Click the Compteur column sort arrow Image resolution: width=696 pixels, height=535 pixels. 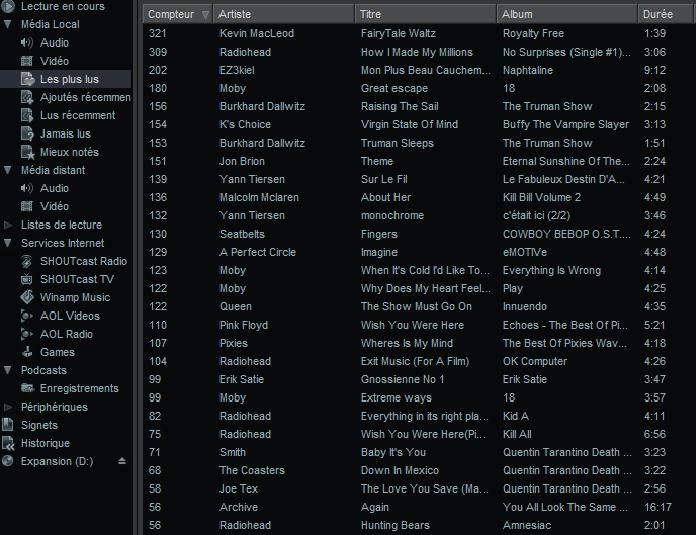coord(205,15)
